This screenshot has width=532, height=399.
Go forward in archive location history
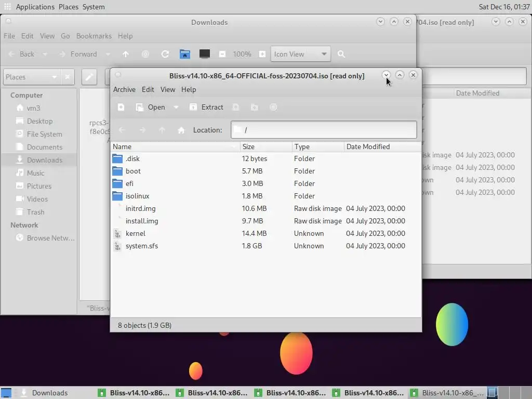point(142,130)
